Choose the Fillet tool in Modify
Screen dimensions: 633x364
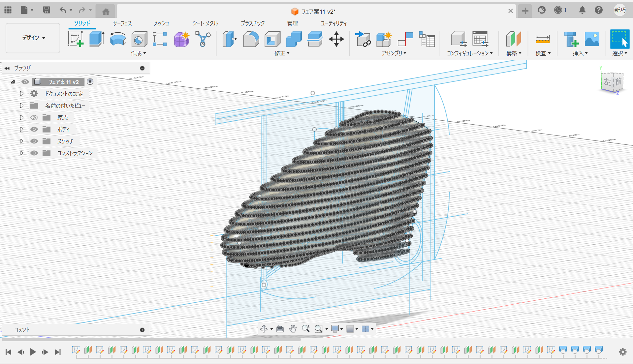pyautogui.click(x=251, y=39)
